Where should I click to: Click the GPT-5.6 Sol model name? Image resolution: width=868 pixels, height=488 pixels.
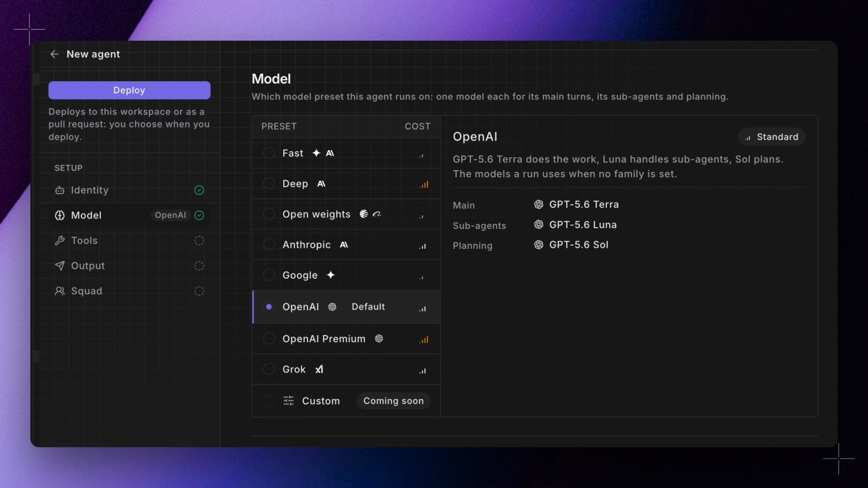coord(579,245)
